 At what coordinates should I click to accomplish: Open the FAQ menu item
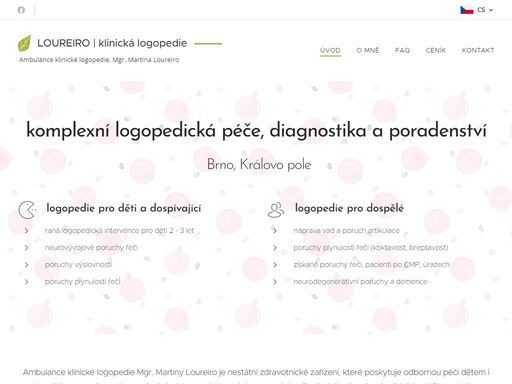pos(402,50)
